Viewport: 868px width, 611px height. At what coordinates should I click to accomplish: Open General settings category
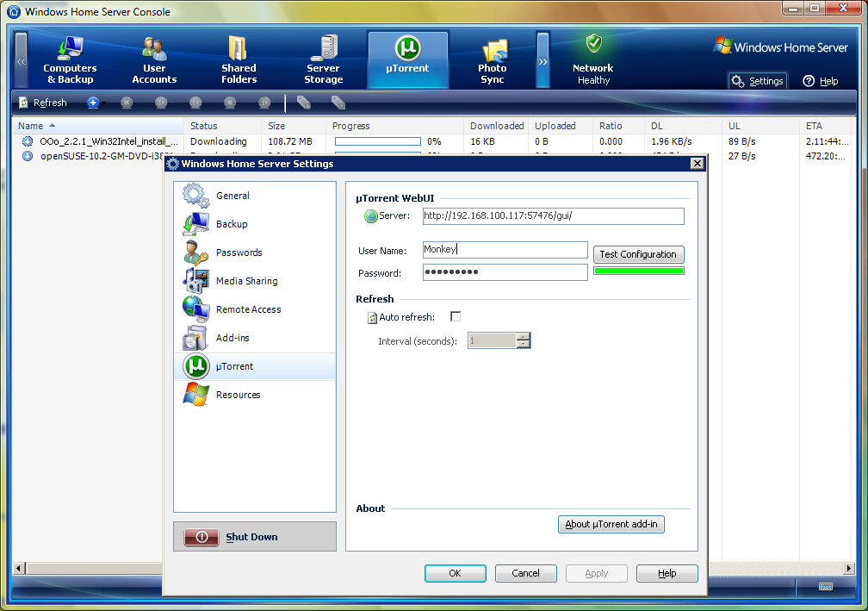click(255, 196)
